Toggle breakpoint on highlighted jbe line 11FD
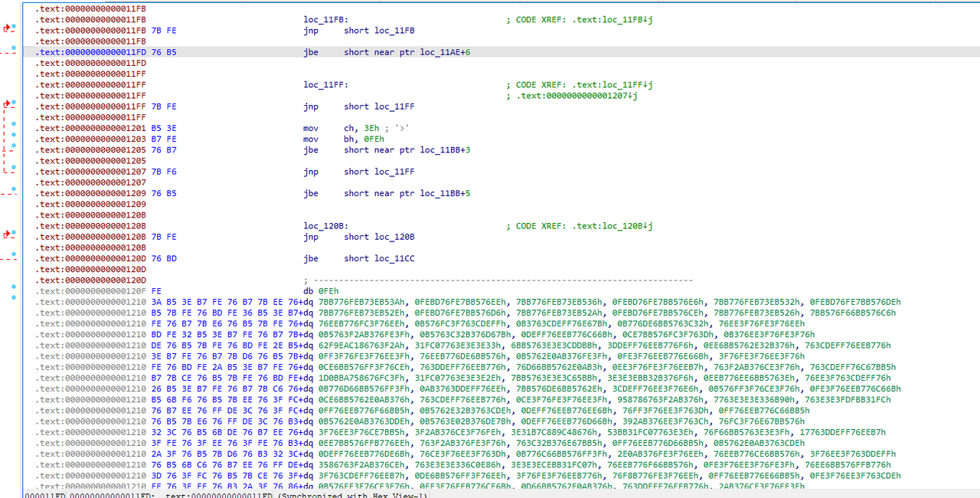 15,49
